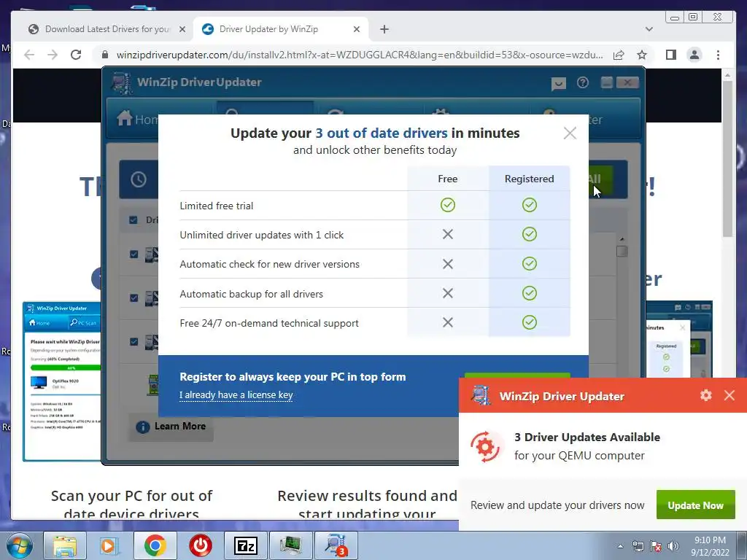The image size is (747, 560).
Task: Open Chrome three-dot menu
Action: (x=718, y=55)
